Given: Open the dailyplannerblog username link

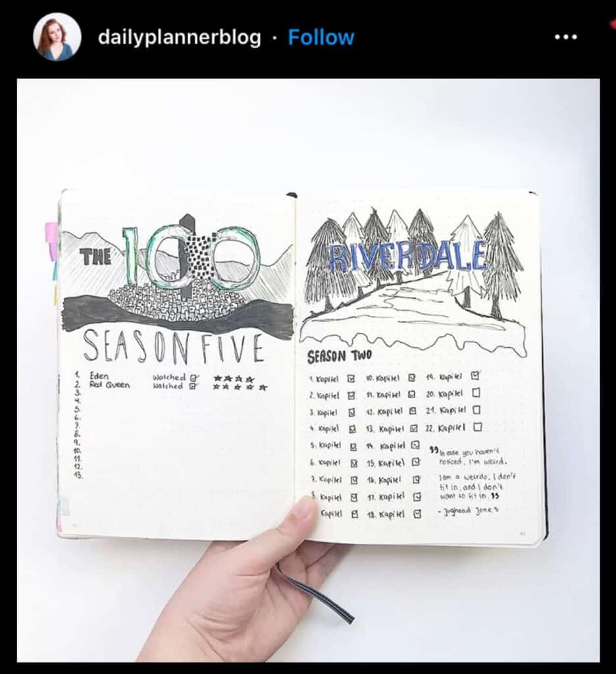Looking at the screenshot, I should click(179, 38).
